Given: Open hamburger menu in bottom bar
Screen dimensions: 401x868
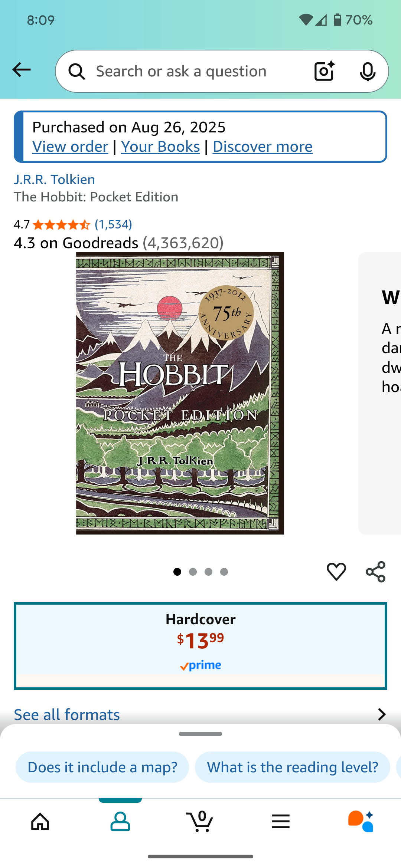Looking at the screenshot, I should coord(281,821).
